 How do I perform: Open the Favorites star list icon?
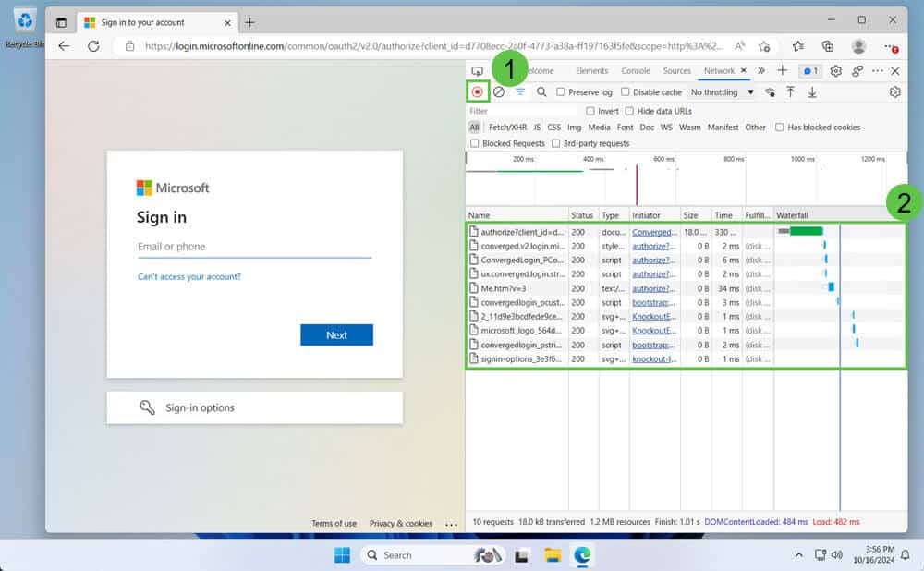click(798, 46)
